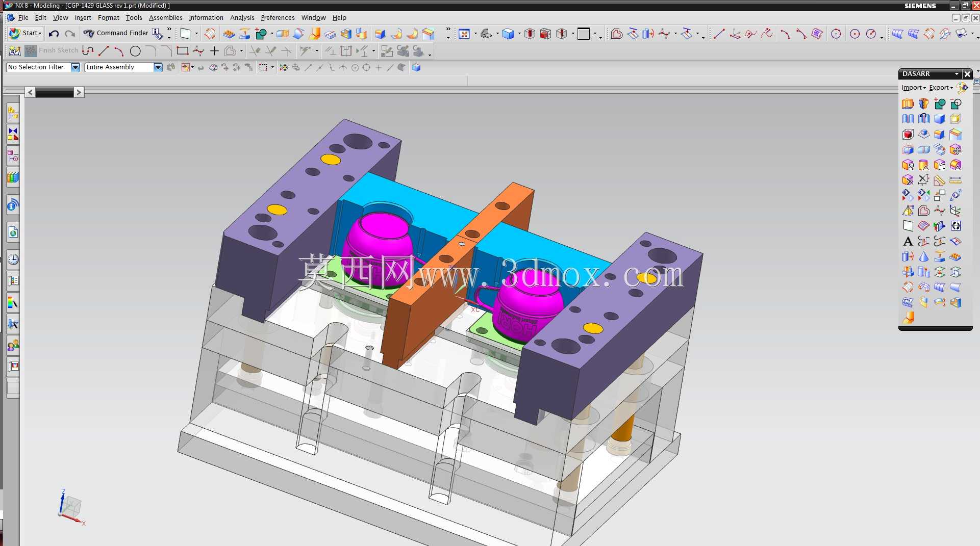Click the Start button
This screenshot has width=980, height=546.
[x=25, y=34]
